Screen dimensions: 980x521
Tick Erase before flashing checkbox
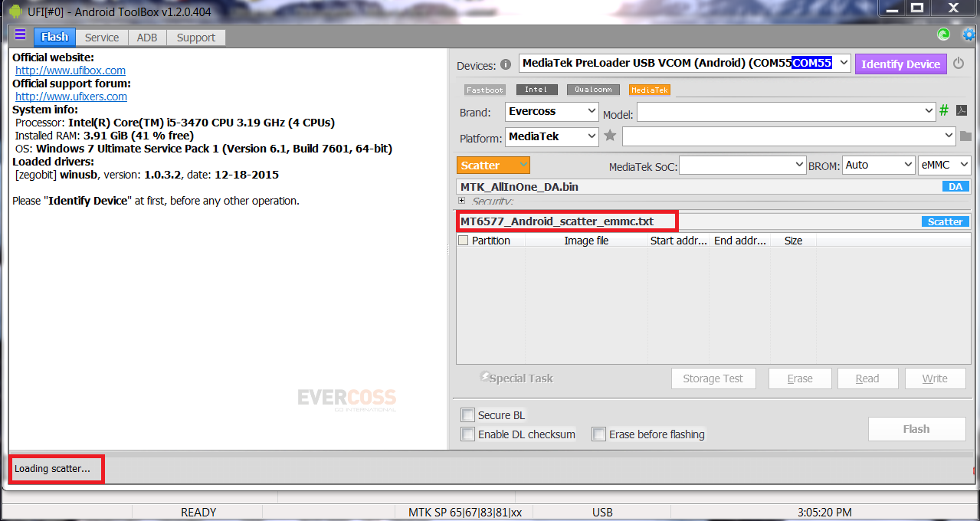coord(598,434)
